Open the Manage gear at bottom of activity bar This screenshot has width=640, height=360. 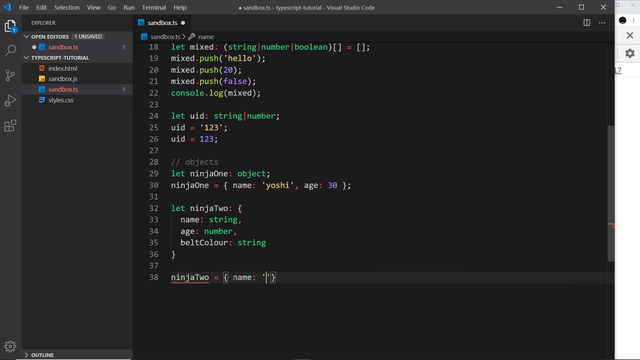pyautogui.click(x=10, y=347)
